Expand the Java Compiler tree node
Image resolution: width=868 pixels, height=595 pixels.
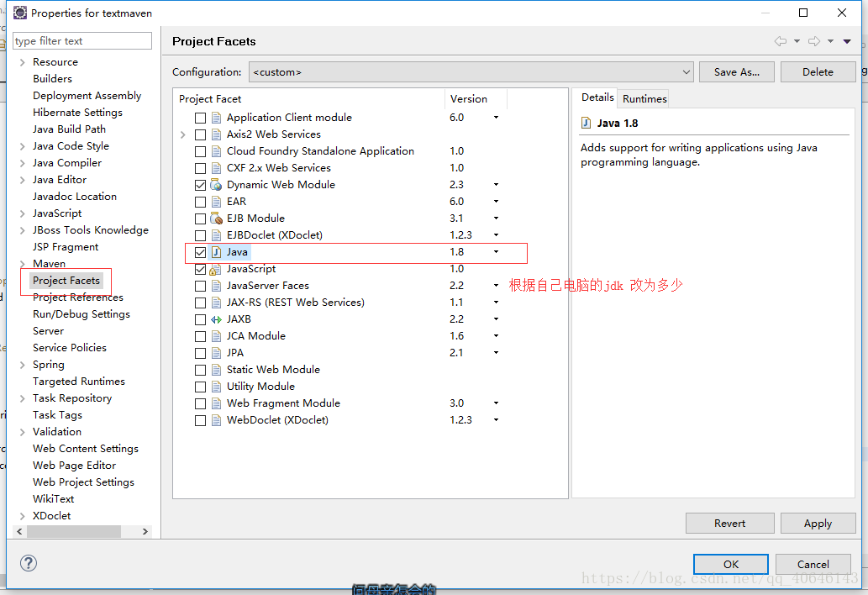(x=22, y=163)
